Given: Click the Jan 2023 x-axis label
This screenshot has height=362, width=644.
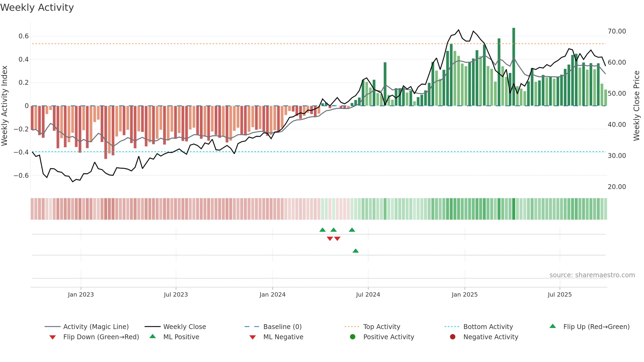Looking at the screenshot, I should (81, 294).
